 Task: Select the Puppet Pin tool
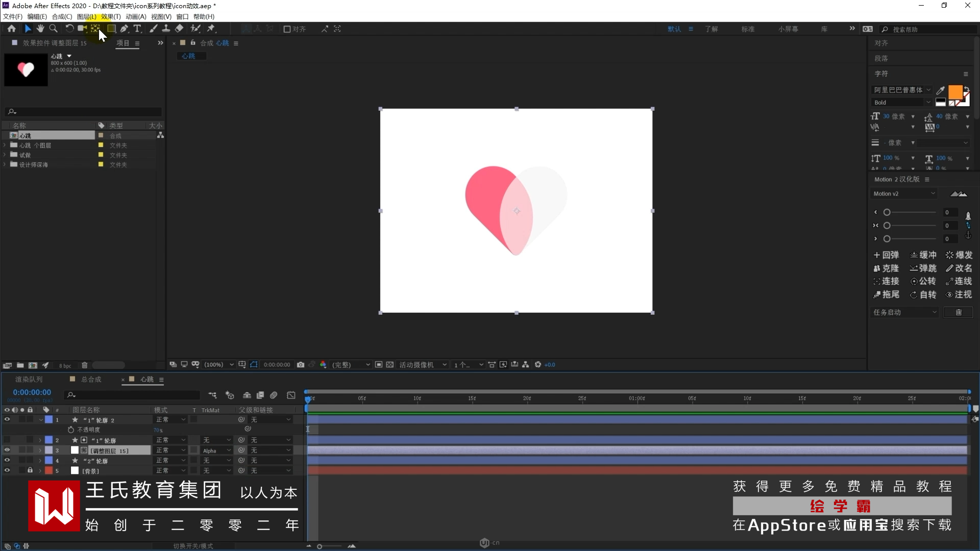pos(211,29)
